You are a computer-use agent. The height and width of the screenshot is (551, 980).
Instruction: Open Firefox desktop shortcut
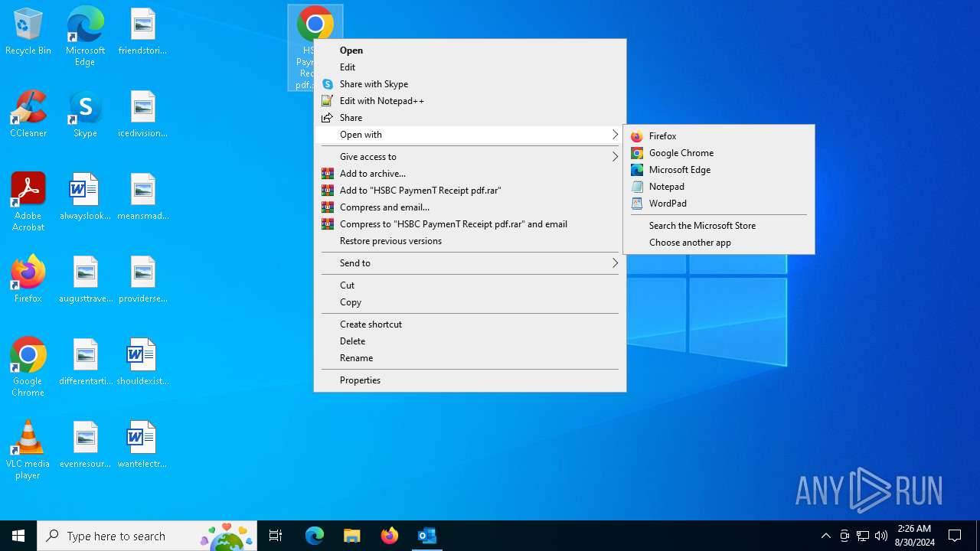coord(28,279)
